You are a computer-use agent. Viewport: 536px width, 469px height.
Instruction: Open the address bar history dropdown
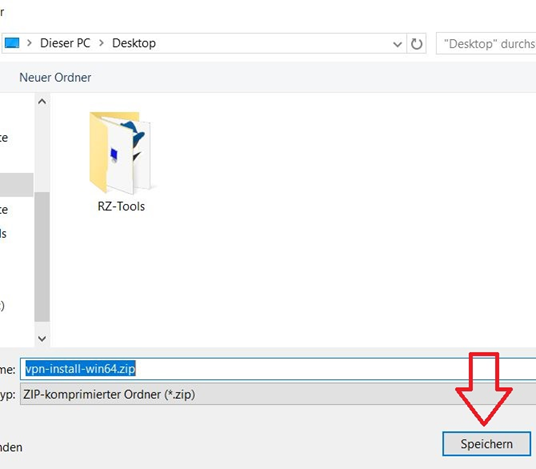397,44
